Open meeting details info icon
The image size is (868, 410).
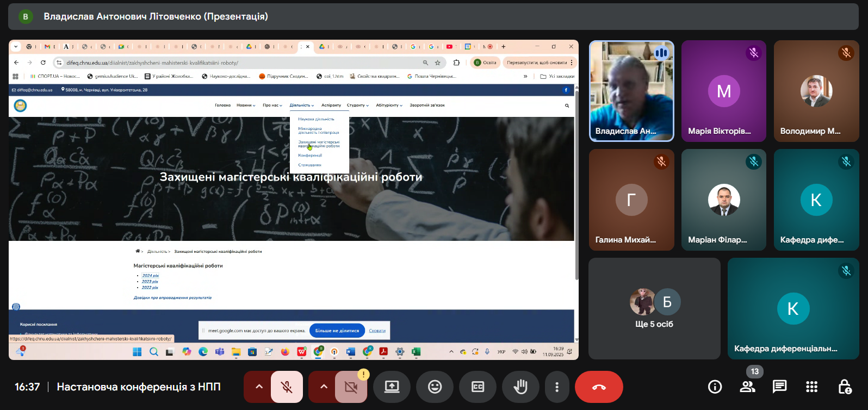click(x=715, y=387)
